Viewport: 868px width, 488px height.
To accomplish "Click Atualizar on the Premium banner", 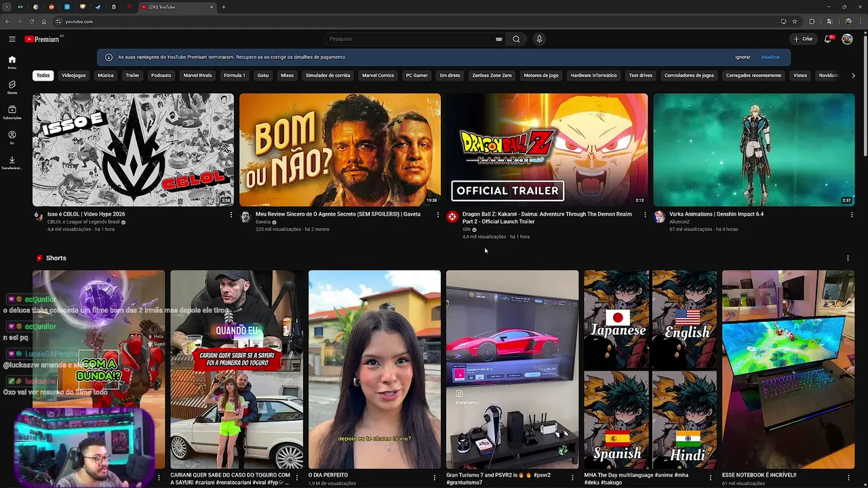I will (770, 57).
